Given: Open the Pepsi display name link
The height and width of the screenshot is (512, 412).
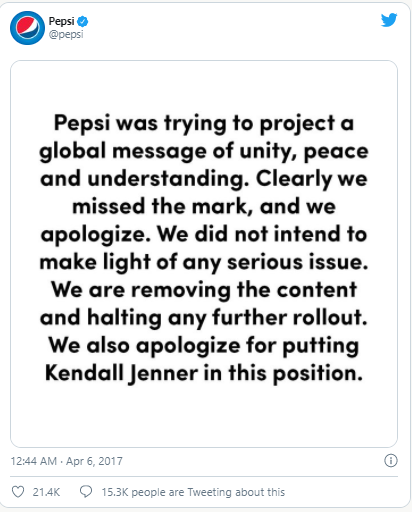Looking at the screenshot, I should tap(62, 21).
